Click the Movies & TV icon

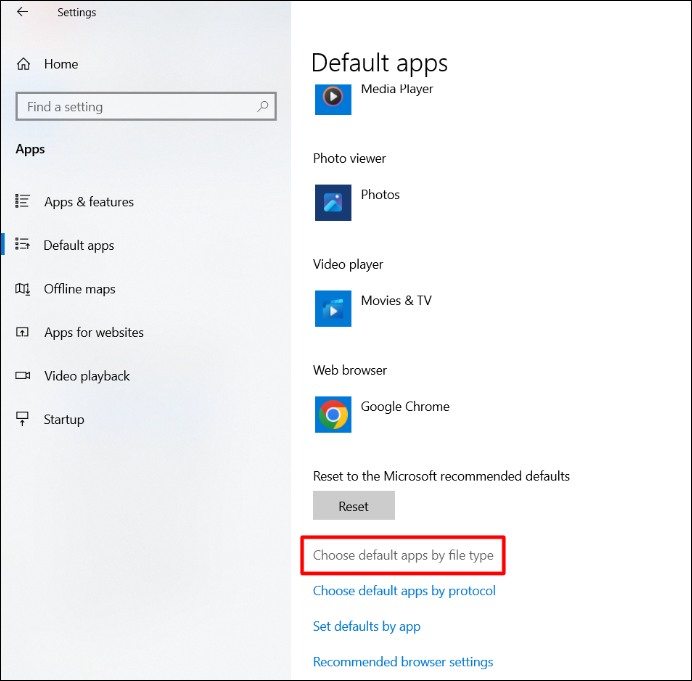coord(332,308)
